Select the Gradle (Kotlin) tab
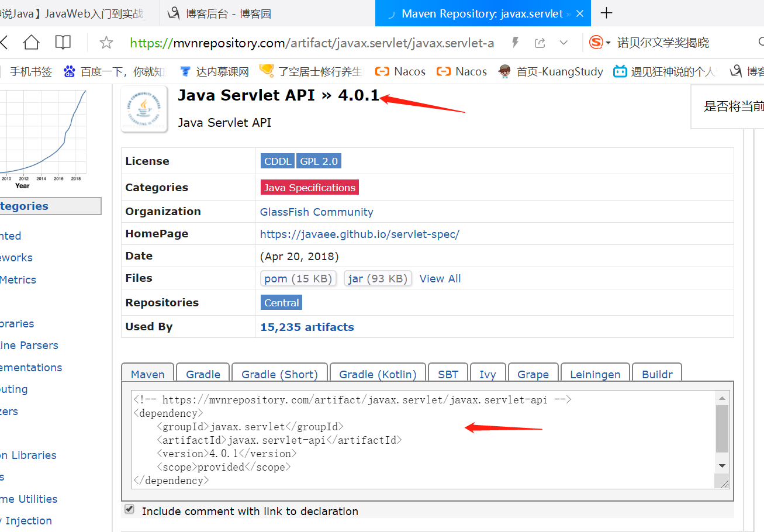This screenshot has width=764, height=532. 378,374
